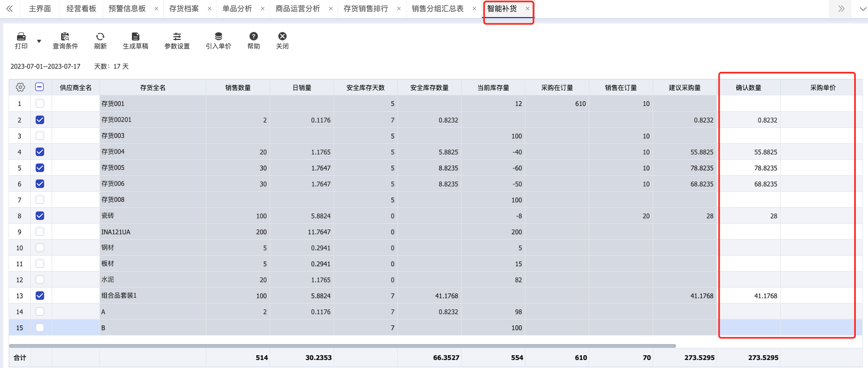The height and width of the screenshot is (368, 868).
Task: Open table column settings gear icon
Action: [x=20, y=87]
